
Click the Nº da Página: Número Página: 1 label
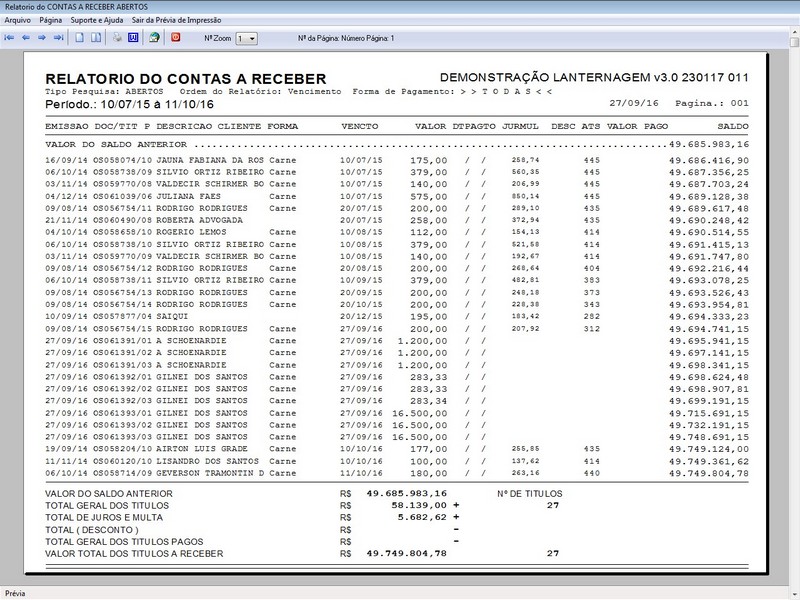pos(346,38)
